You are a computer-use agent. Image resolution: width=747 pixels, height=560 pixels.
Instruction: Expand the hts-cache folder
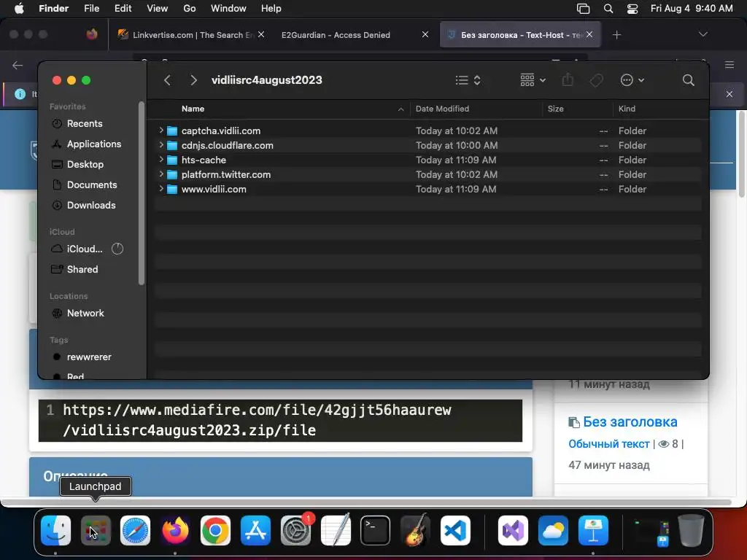(161, 160)
